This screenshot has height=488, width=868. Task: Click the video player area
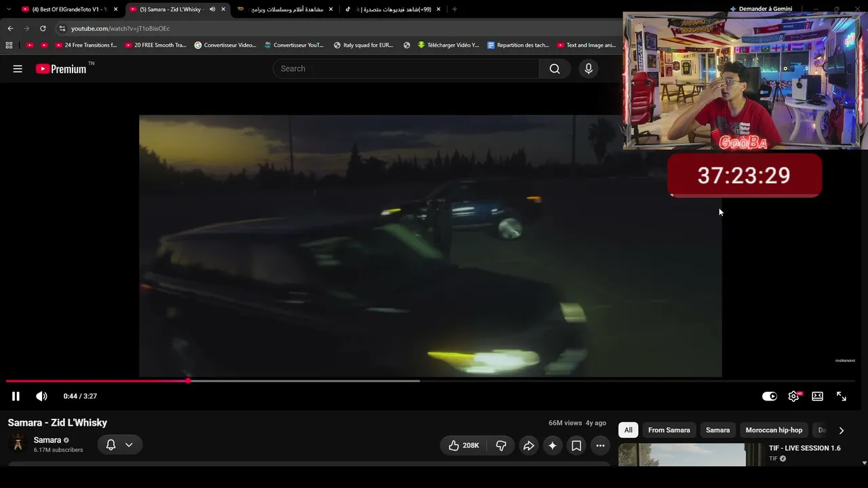(x=430, y=246)
